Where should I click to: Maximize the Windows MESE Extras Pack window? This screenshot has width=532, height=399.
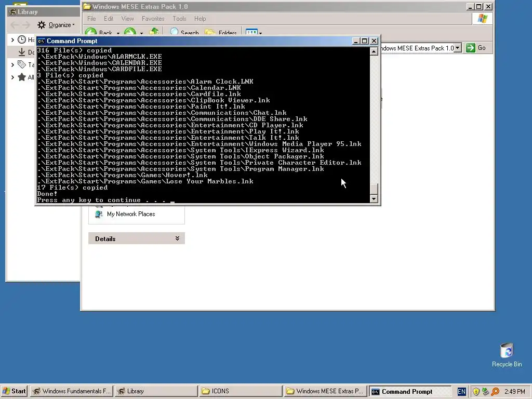tap(478, 6)
